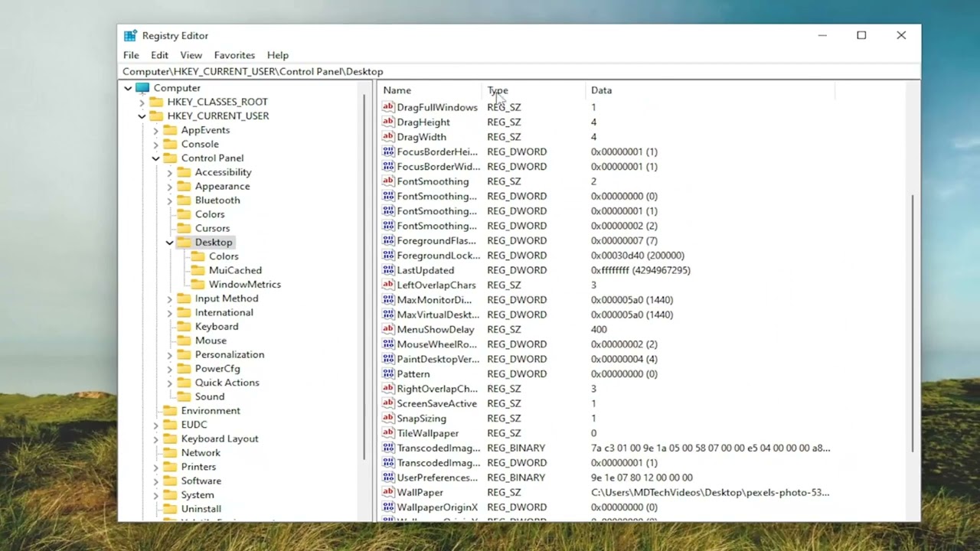
Task: Open the Help menu
Action: tap(278, 55)
